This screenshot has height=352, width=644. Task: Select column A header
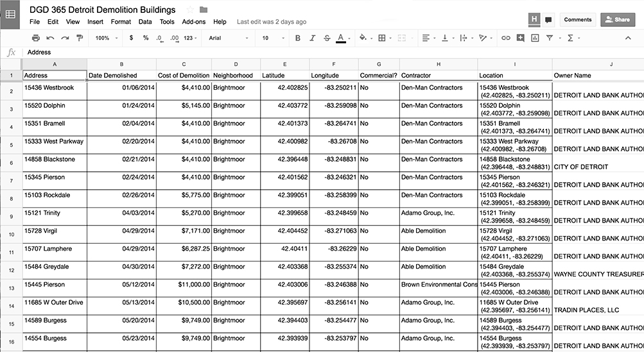coord(54,64)
